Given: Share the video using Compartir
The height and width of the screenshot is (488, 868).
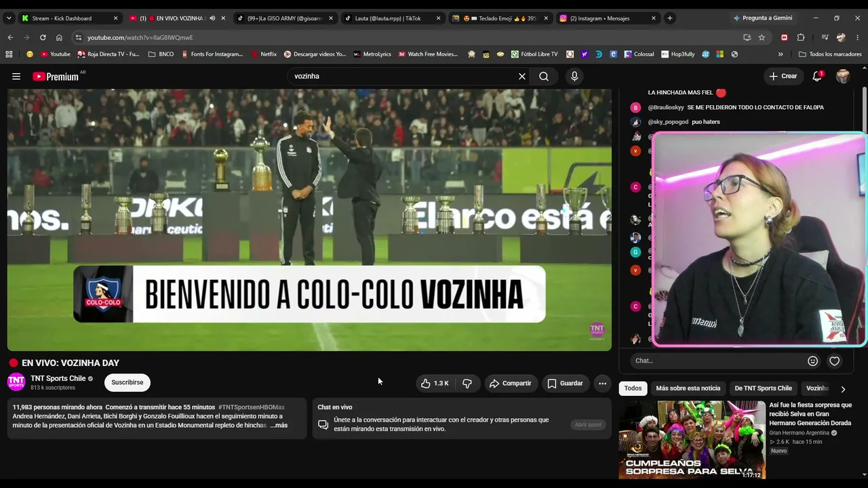Looking at the screenshot, I should [510, 384].
